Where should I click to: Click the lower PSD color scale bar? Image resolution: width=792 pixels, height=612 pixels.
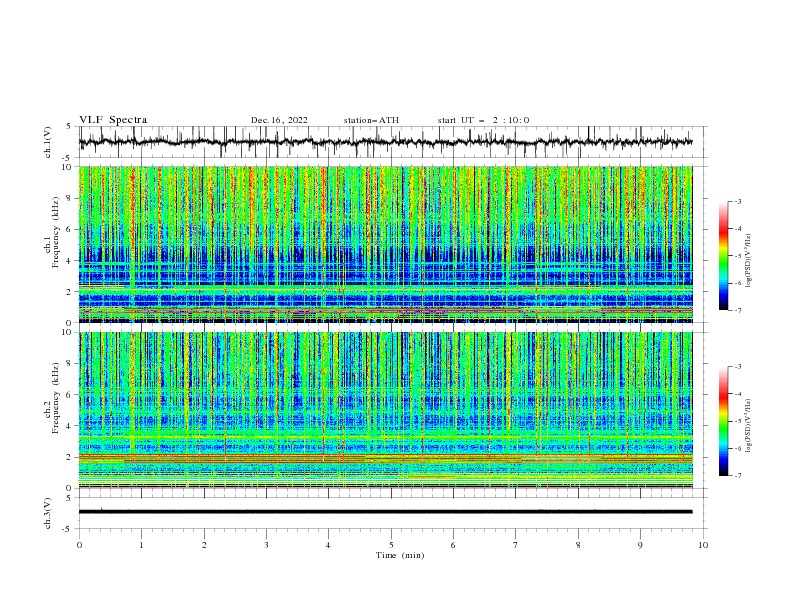click(723, 421)
